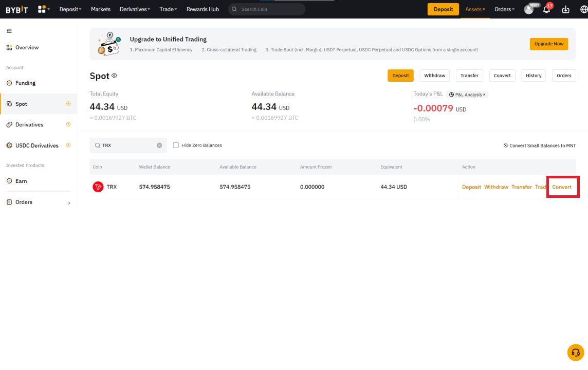This screenshot has height=370, width=588.
Task: Open the user profile avatar
Action: (529, 9)
